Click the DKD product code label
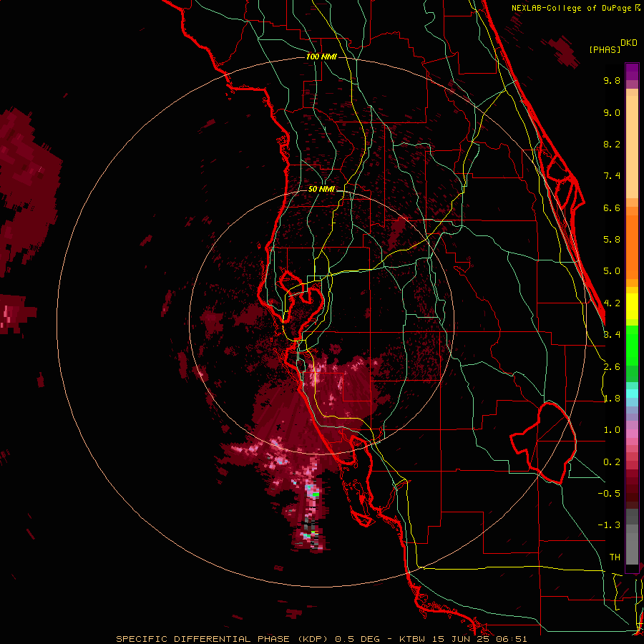 pyautogui.click(x=629, y=42)
